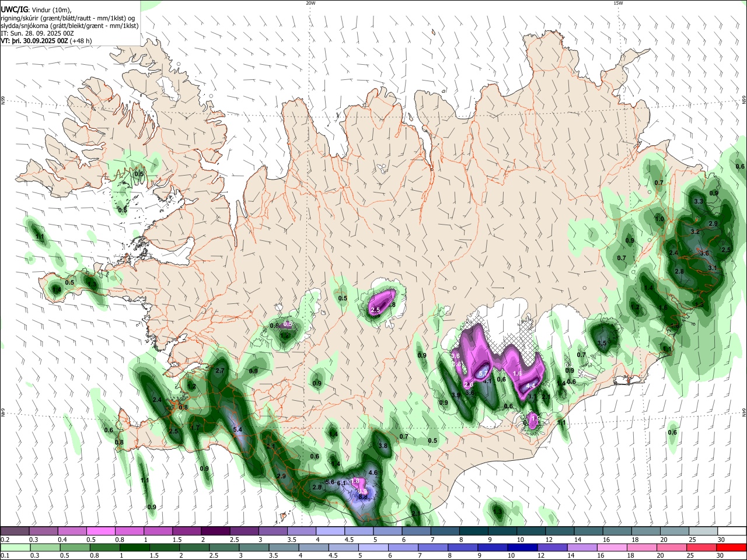
Task: Pick the bright red swatch ending bottom legend row
Action: pyautogui.click(x=731, y=548)
